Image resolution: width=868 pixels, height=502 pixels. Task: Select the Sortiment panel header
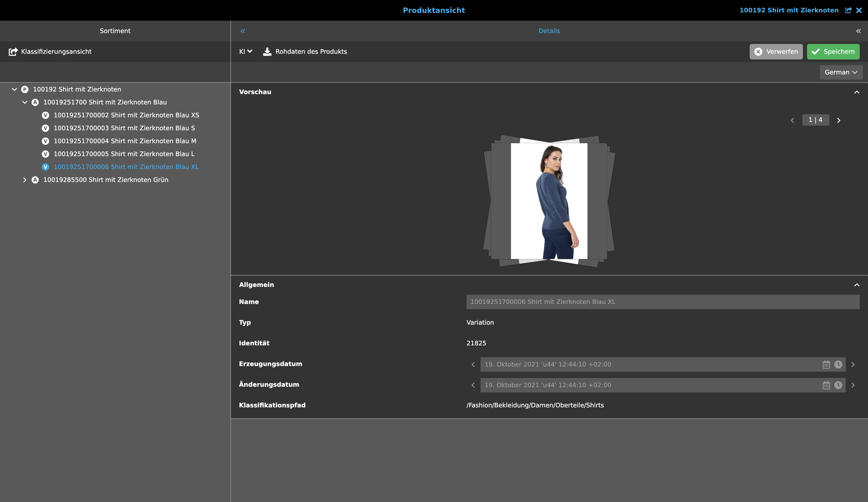(x=115, y=31)
